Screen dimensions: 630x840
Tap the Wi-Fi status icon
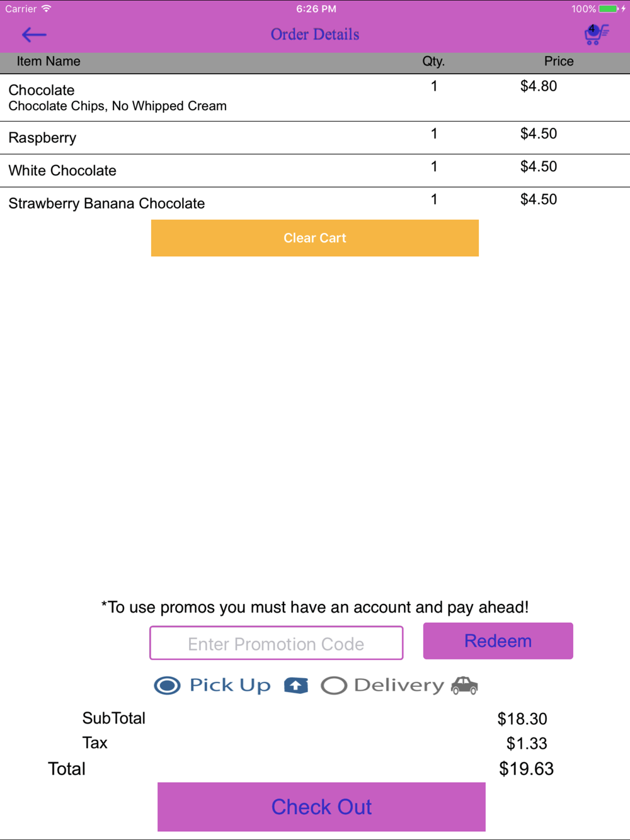pos(46,9)
